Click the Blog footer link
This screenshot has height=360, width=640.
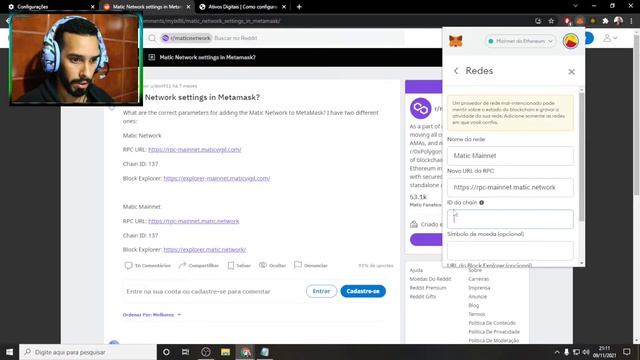473,306
